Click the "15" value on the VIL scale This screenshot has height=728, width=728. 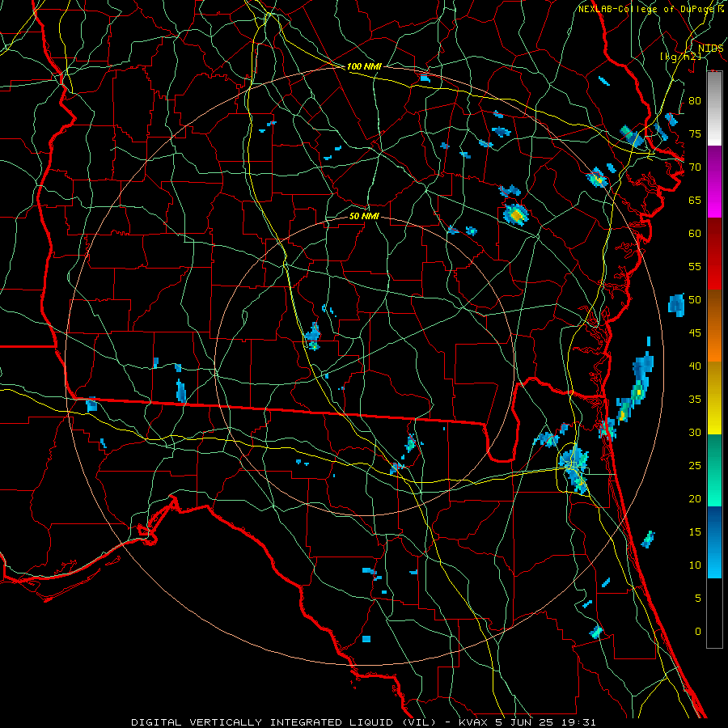click(695, 531)
